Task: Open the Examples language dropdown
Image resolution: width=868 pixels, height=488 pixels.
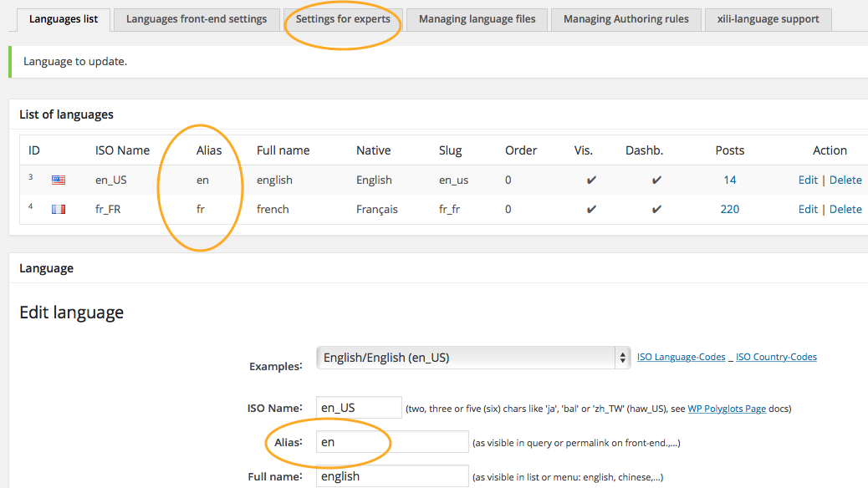Action: [468, 357]
